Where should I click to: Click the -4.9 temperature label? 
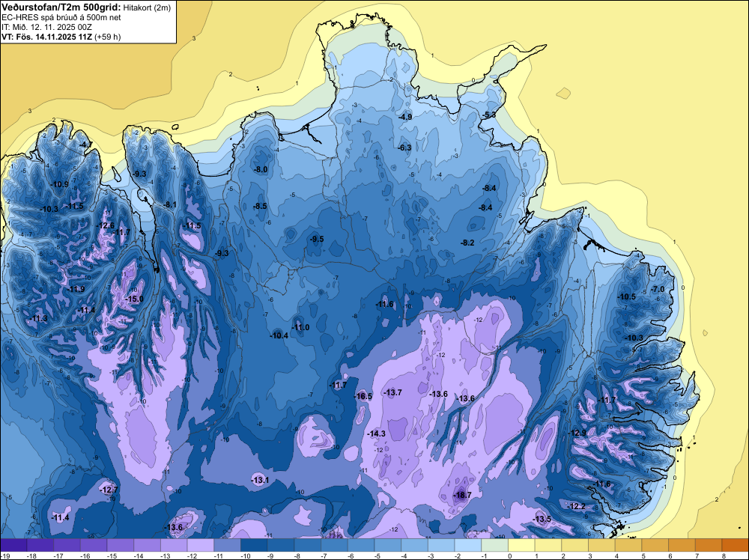point(405,117)
